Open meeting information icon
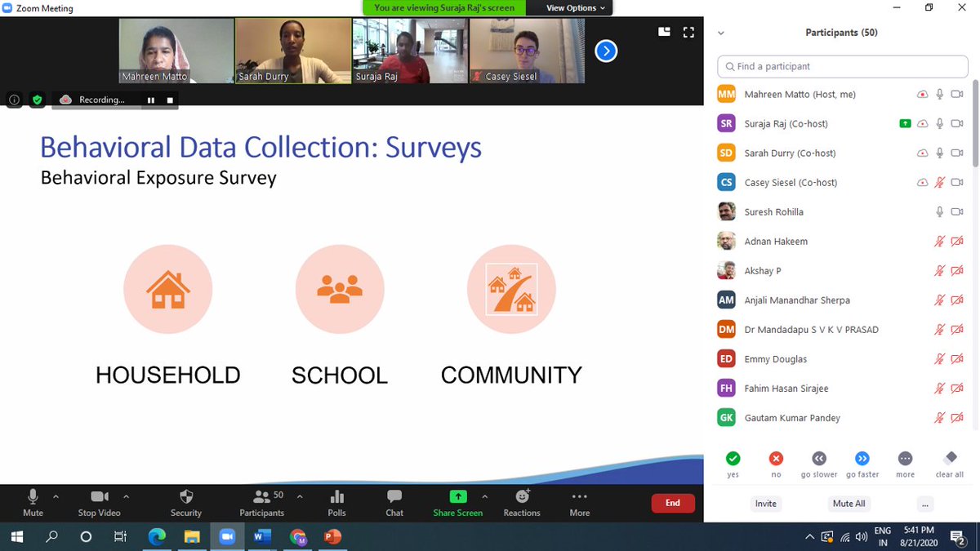 click(14, 100)
